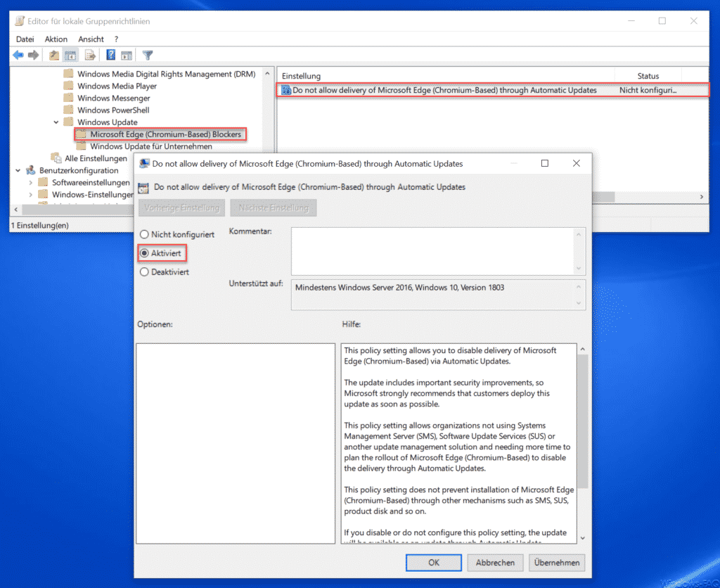Click the Status column header
Image resolution: width=720 pixels, height=588 pixels.
[x=648, y=76]
